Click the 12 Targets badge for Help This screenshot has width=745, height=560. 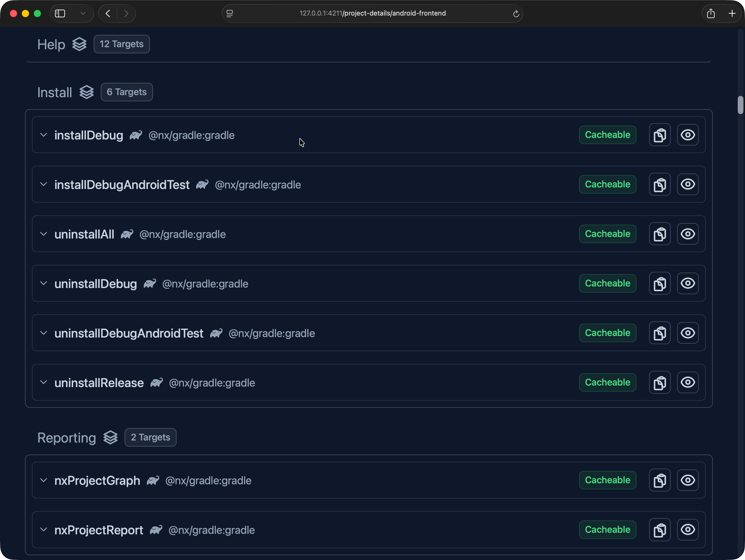pos(122,44)
